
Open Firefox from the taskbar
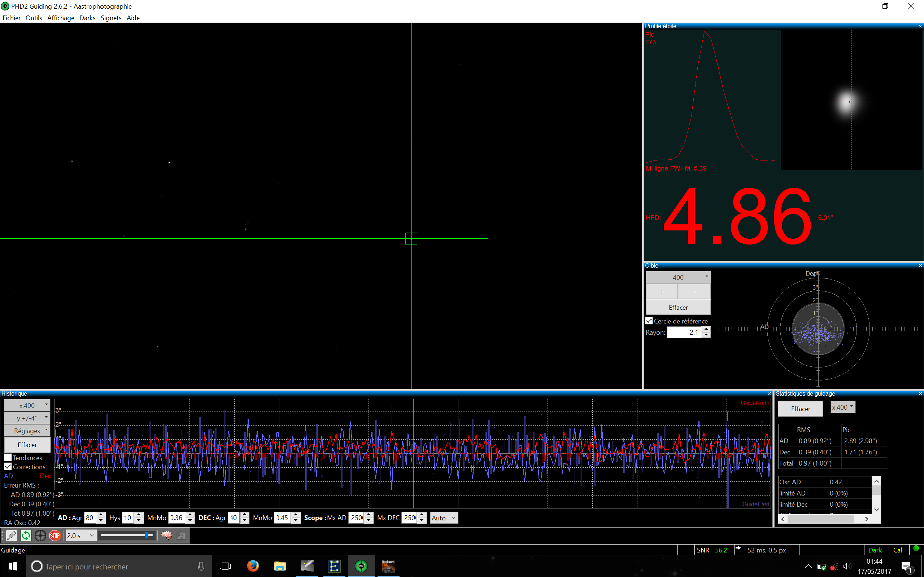pyautogui.click(x=252, y=566)
